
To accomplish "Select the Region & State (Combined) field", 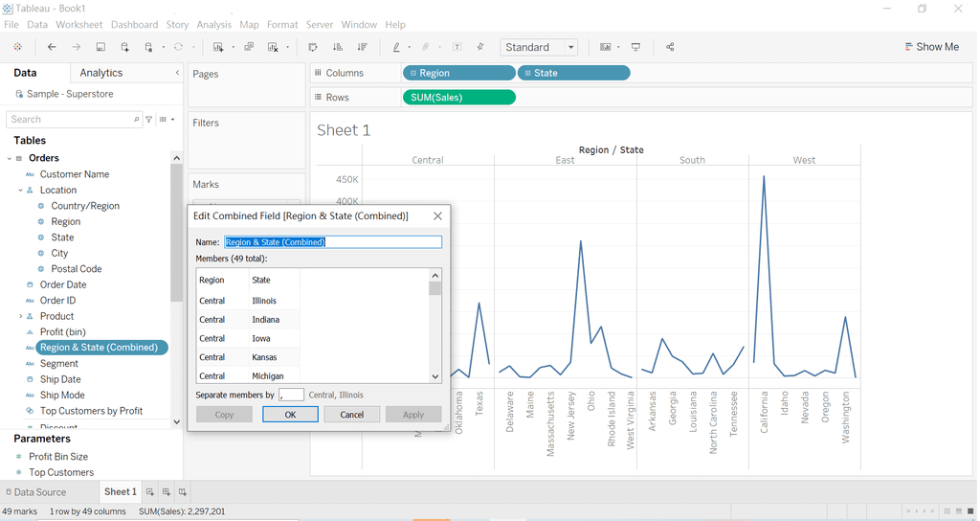I will coord(101,347).
